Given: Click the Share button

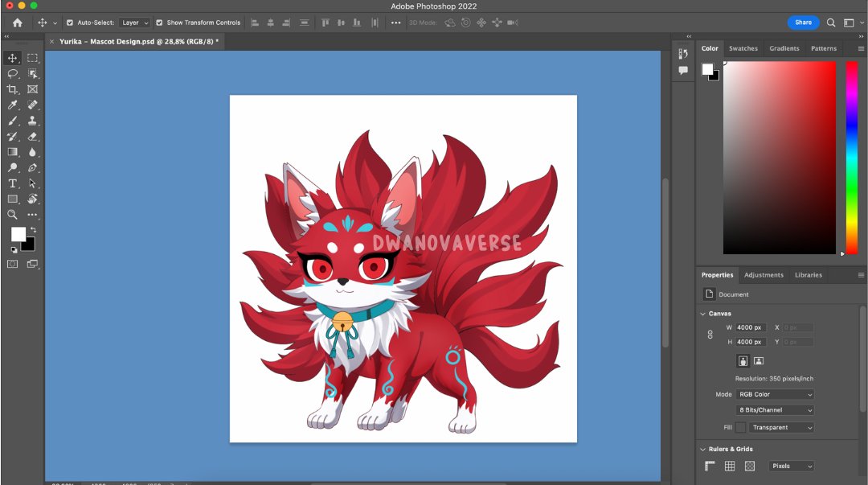Looking at the screenshot, I should click(x=803, y=23).
